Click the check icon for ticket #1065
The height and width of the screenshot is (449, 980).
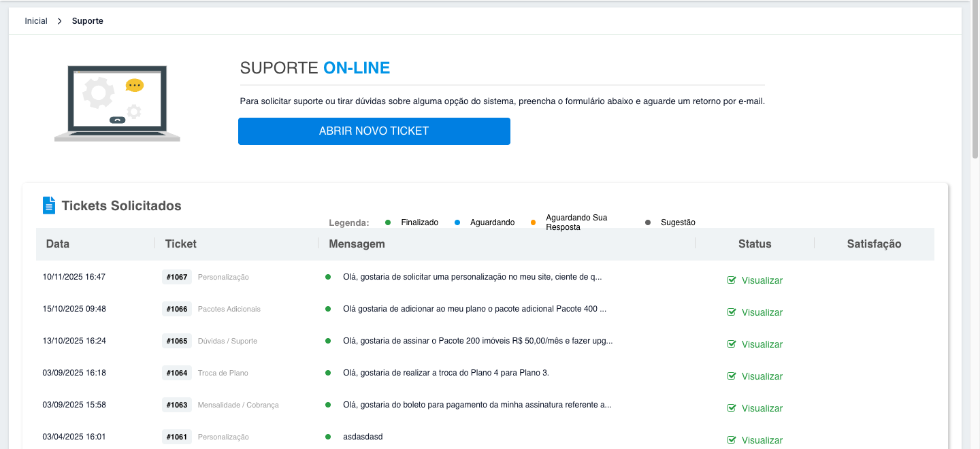tap(732, 344)
